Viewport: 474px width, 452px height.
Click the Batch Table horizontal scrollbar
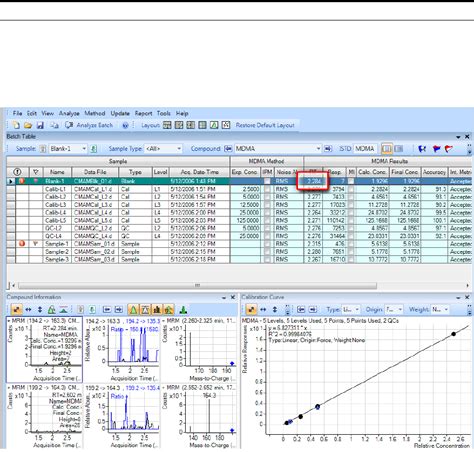pos(198,286)
